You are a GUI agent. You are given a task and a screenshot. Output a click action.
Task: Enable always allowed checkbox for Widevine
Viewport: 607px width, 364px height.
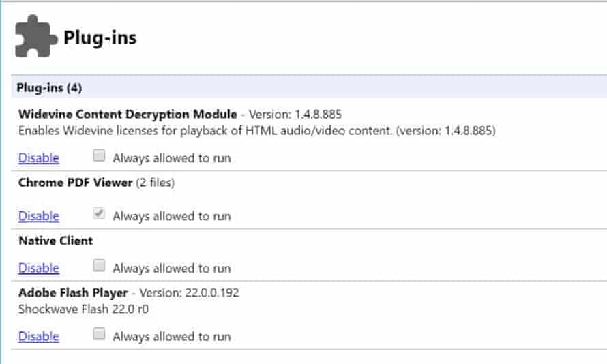click(x=99, y=155)
